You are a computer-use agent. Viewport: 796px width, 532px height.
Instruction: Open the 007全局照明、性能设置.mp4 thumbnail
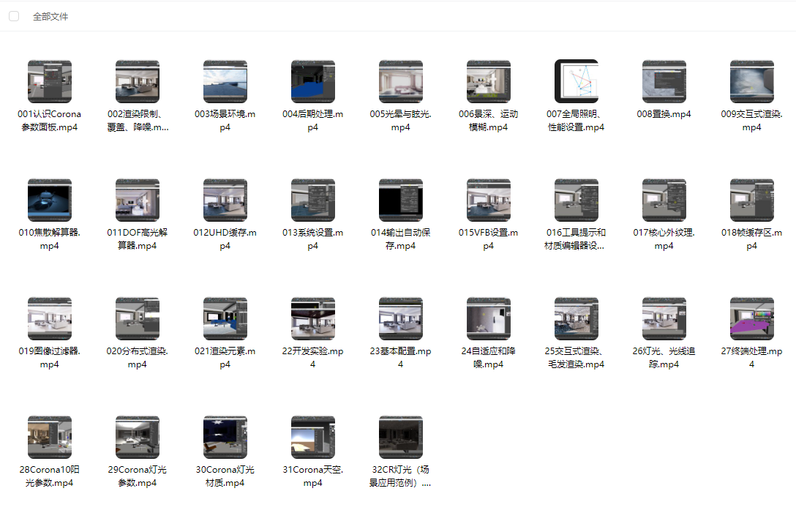coord(577,81)
